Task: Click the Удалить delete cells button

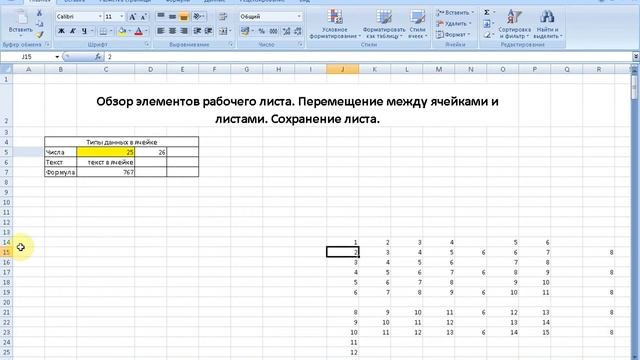Action: pyautogui.click(x=453, y=24)
